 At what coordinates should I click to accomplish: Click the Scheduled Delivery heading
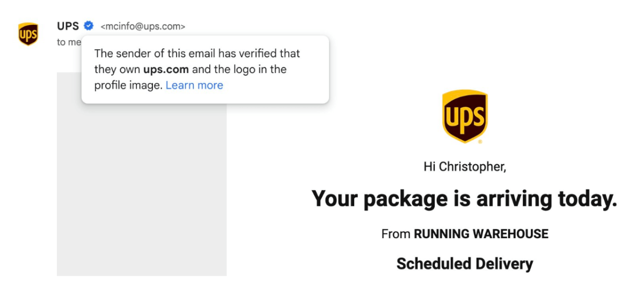(465, 263)
